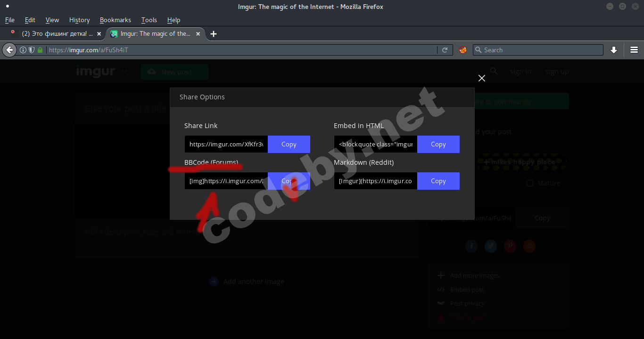Open the Firefox hamburger menu

tap(634, 50)
